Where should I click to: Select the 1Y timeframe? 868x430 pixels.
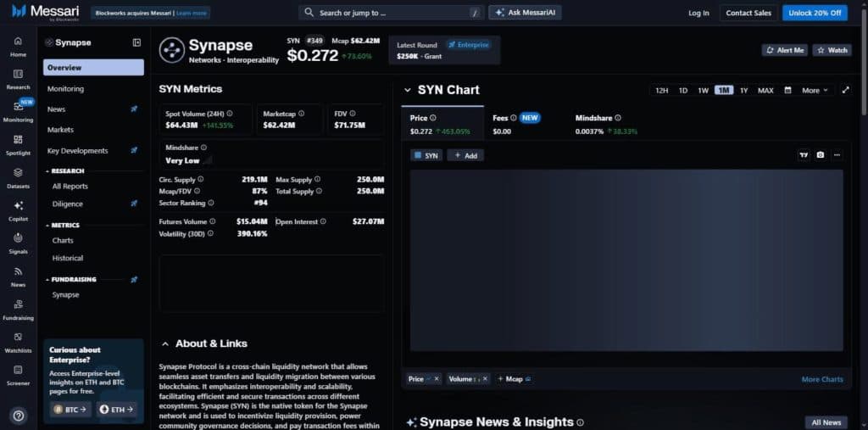tap(744, 90)
